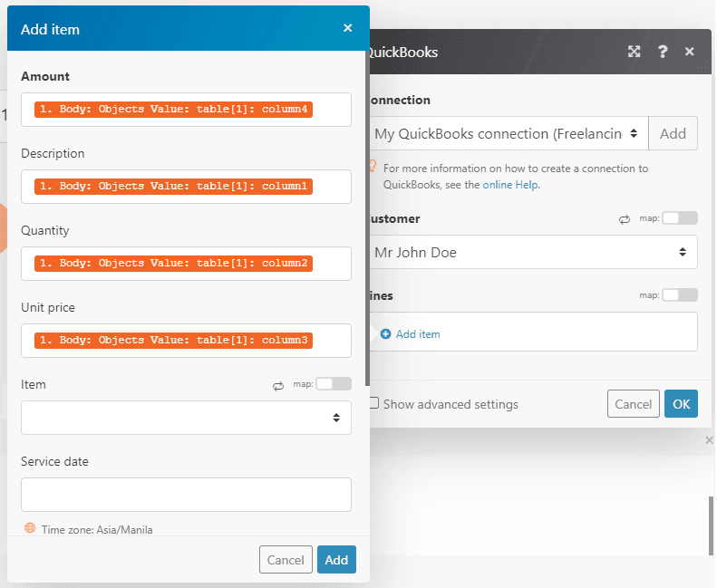This screenshot has width=717, height=588.
Task: Open the help question mark icon
Action: pos(663,52)
